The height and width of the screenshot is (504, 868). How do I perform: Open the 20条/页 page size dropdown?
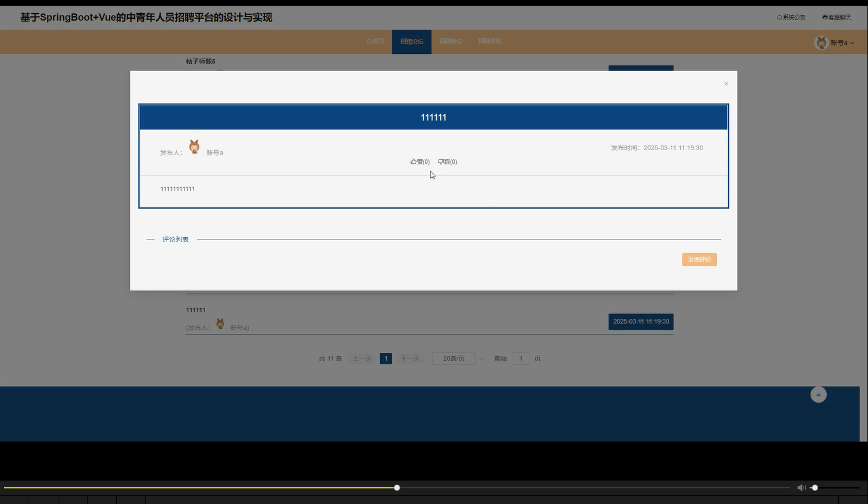(x=459, y=359)
